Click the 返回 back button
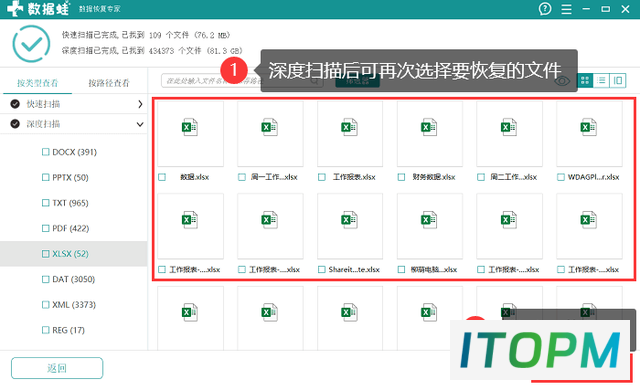Screen dimensions: 640x390 [x=57, y=368]
